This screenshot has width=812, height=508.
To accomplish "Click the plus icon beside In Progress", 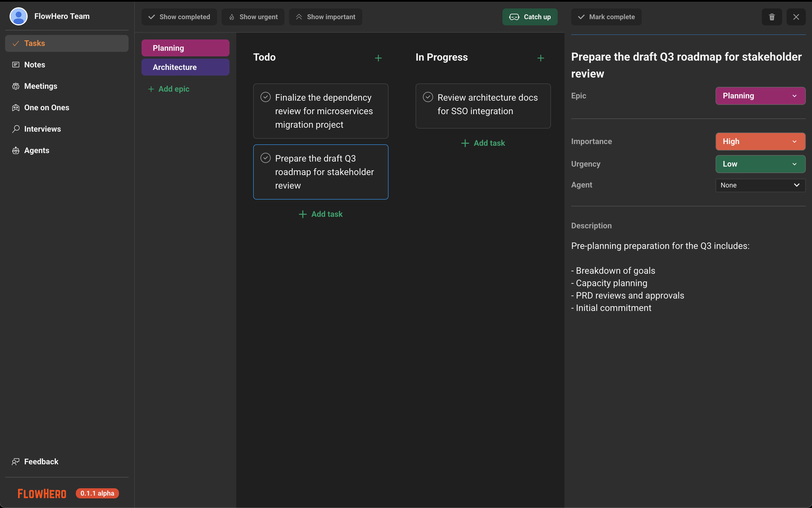I will click(540, 58).
